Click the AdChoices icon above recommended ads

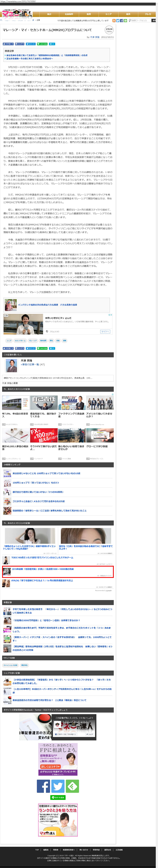pyautogui.click(x=112, y=395)
